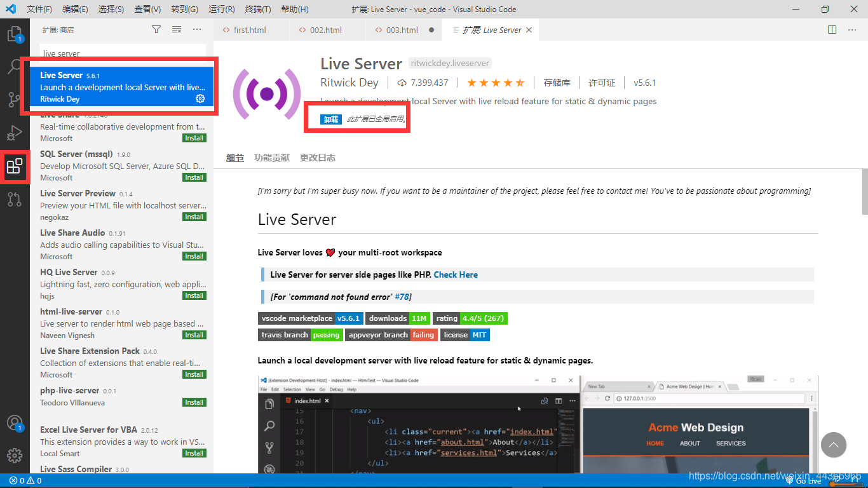The height and width of the screenshot is (488, 868).
Task: Click the scroll-to-top round arrow button
Action: click(834, 445)
